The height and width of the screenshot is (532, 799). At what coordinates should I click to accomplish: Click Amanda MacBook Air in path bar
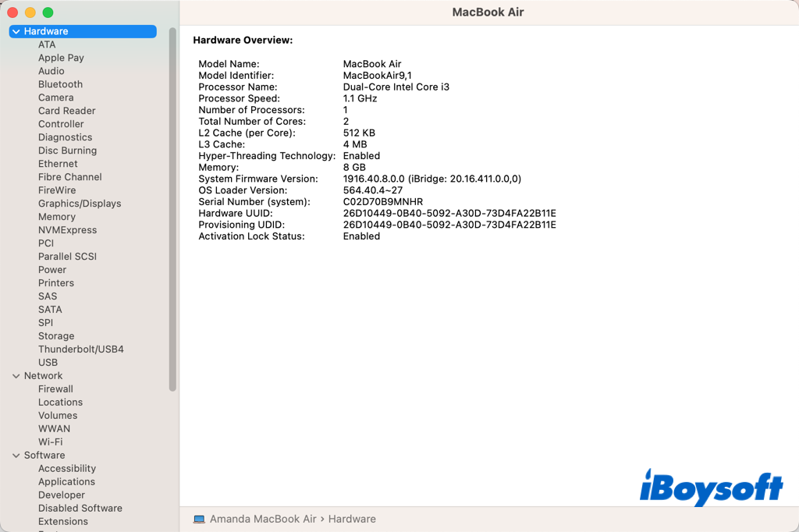pyautogui.click(x=263, y=520)
